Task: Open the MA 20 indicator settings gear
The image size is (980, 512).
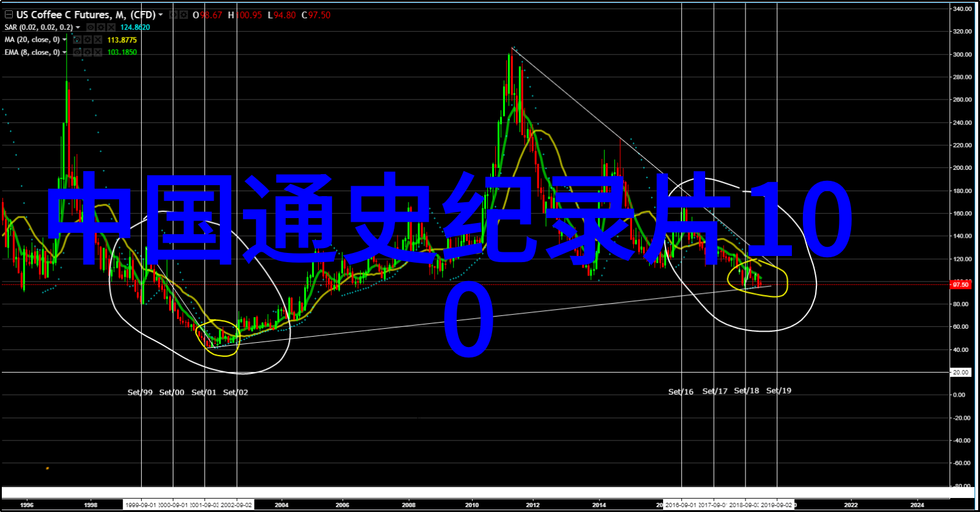Action: coord(87,40)
